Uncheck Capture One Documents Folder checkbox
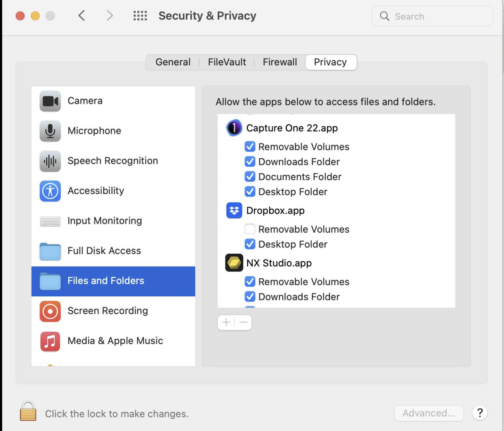Image resolution: width=504 pixels, height=431 pixels. point(250,177)
